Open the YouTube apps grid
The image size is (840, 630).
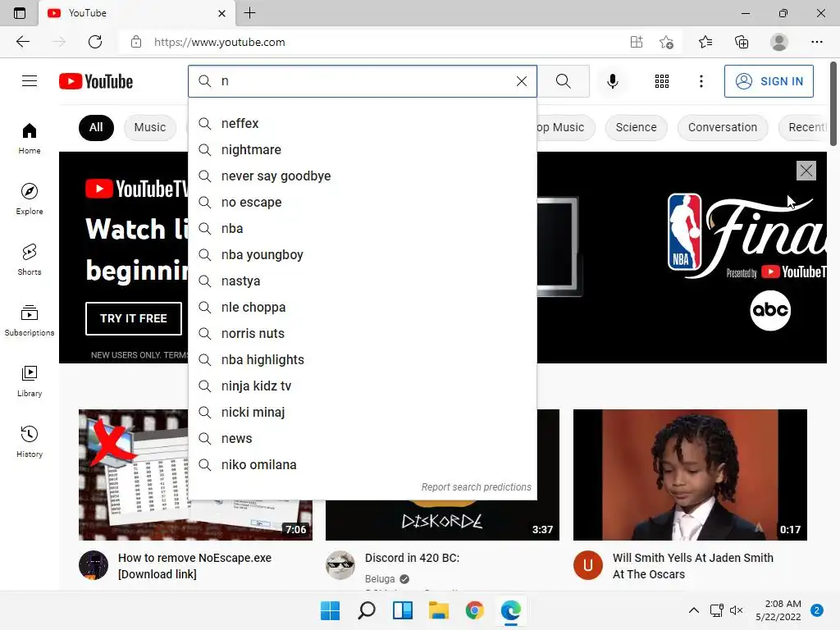pyautogui.click(x=662, y=81)
